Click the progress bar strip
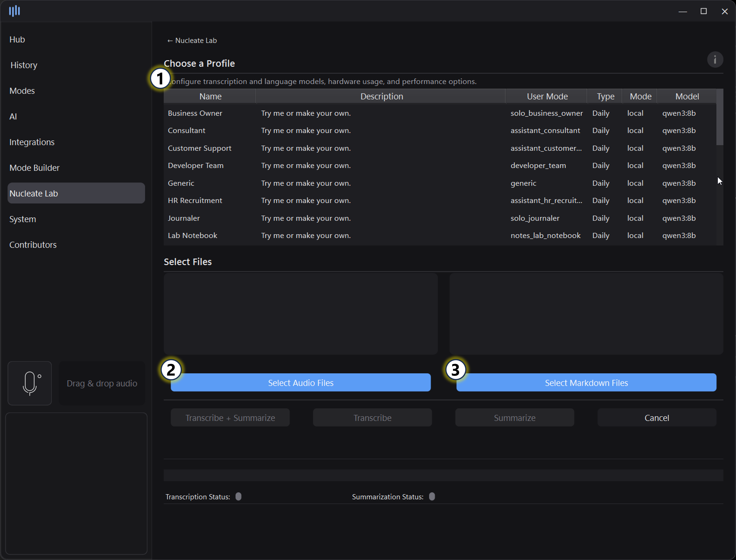This screenshot has height=560, width=736. [x=443, y=475]
